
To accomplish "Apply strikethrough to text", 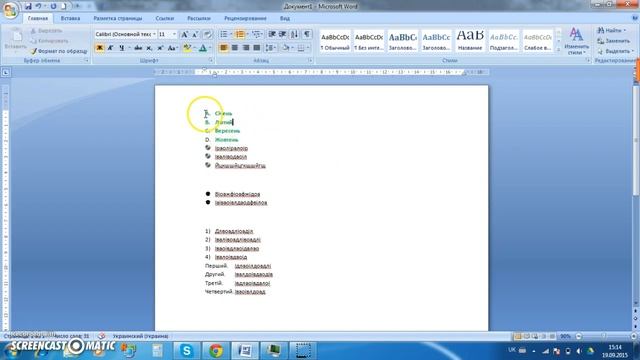I will point(138,48).
